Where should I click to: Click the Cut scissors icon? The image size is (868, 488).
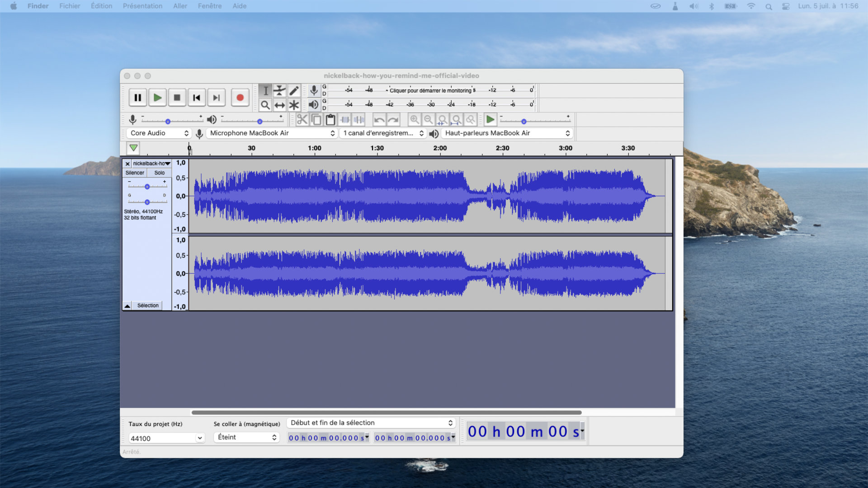pyautogui.click(x=302, y=120)
